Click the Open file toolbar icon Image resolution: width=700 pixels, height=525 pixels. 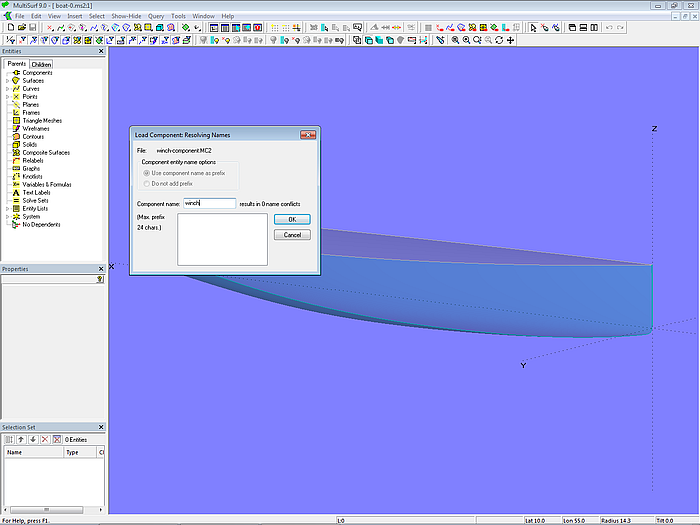click(x=20, y=28)
